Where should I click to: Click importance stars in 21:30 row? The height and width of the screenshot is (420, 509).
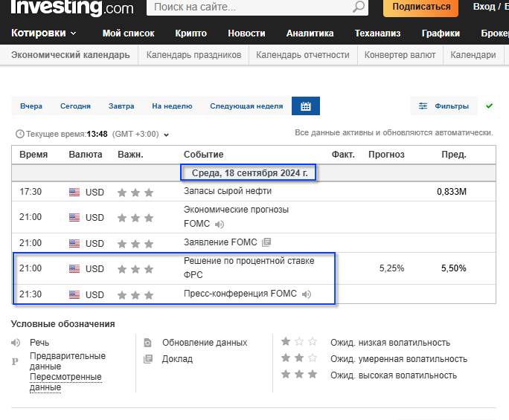[135, 295]
